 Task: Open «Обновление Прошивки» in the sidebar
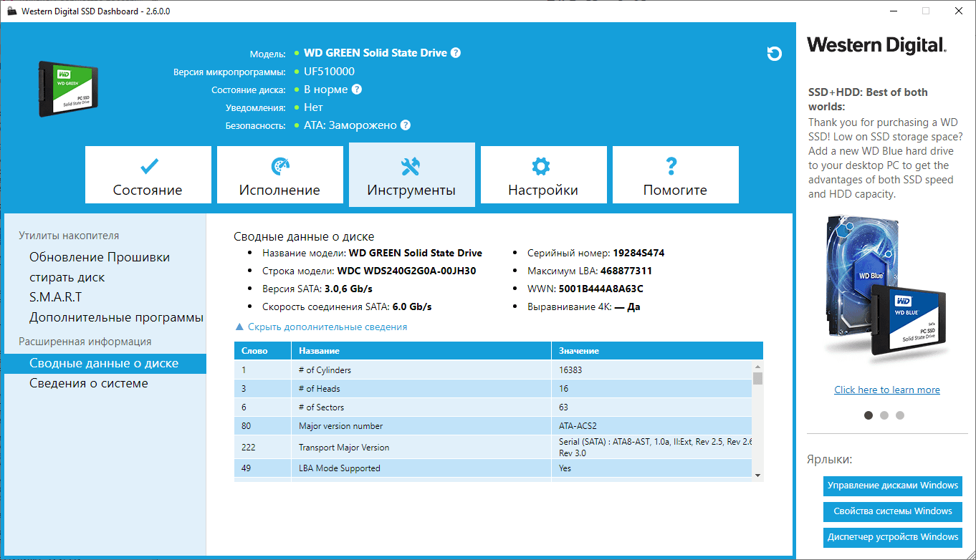click(x=100, y=257)
